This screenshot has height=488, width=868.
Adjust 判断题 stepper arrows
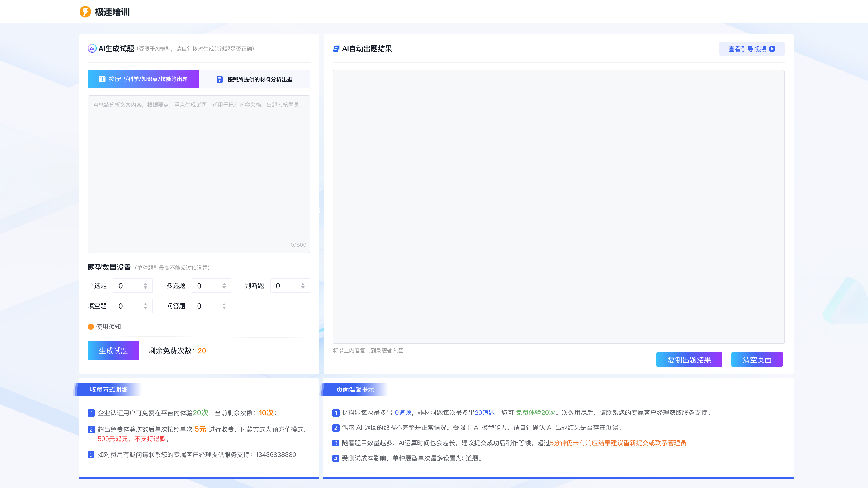click(x=303, y=286)
